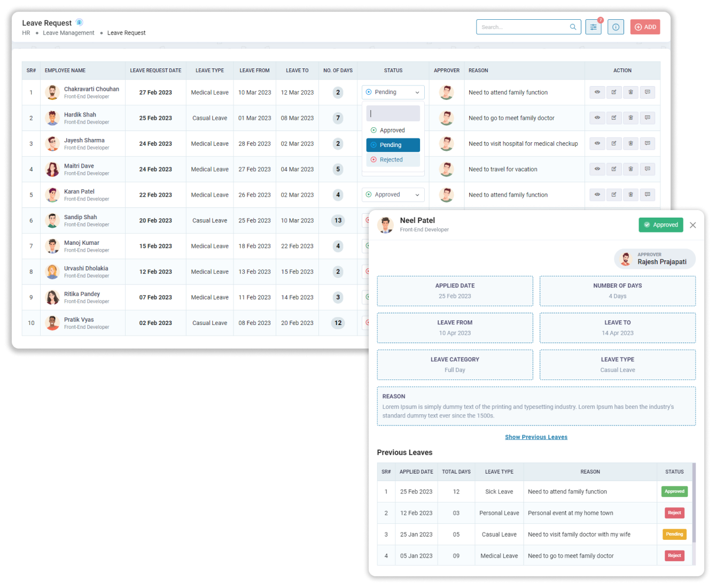Delete Jayesh Sharma's leave request
716x588 pixels.
[x=631, y=144]
